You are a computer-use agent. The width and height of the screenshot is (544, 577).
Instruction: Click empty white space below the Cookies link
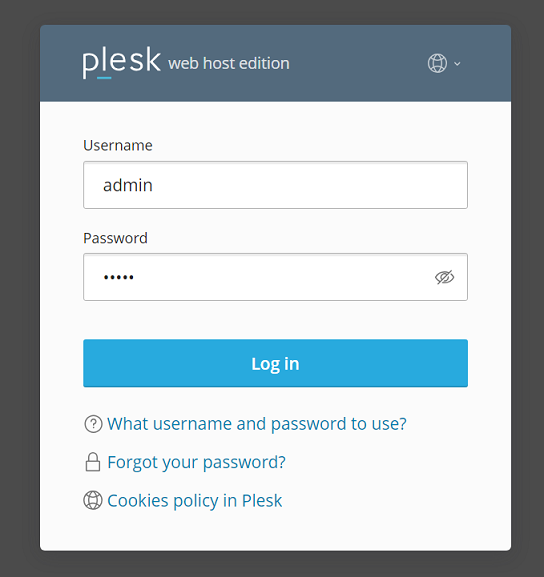tap(275, 532)
